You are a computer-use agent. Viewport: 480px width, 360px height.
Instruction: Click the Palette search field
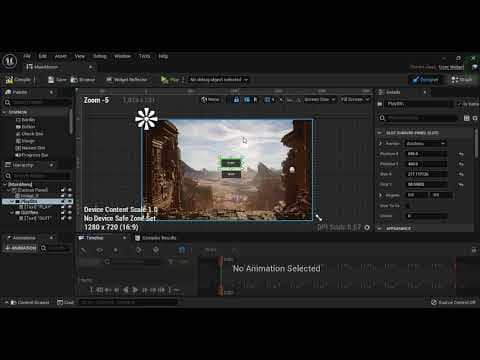(37, 102)
